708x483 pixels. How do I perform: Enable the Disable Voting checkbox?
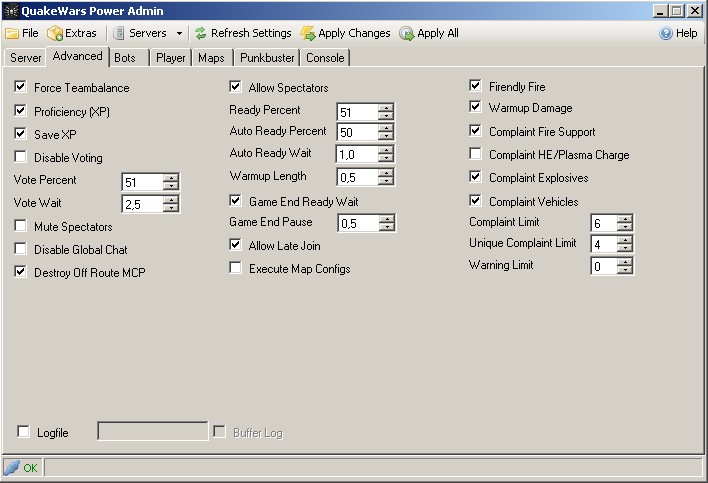click(x=20, y=157)
